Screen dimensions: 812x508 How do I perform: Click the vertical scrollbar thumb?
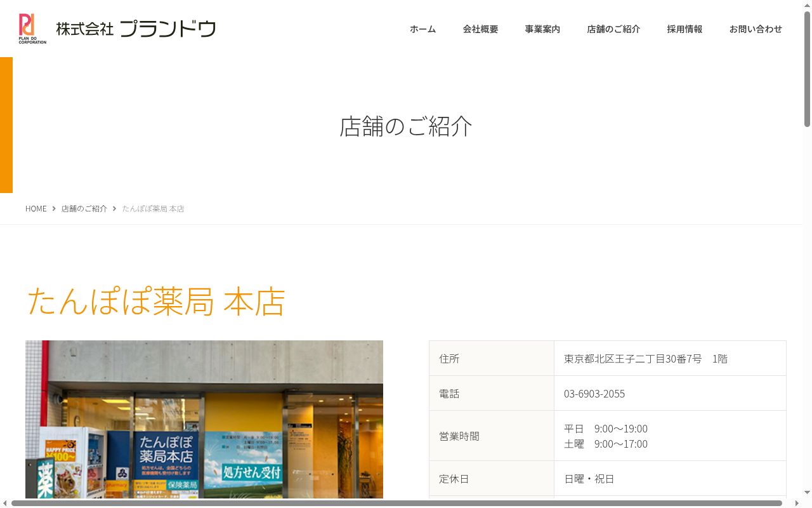pyautogui.click(x=807, y=69)
